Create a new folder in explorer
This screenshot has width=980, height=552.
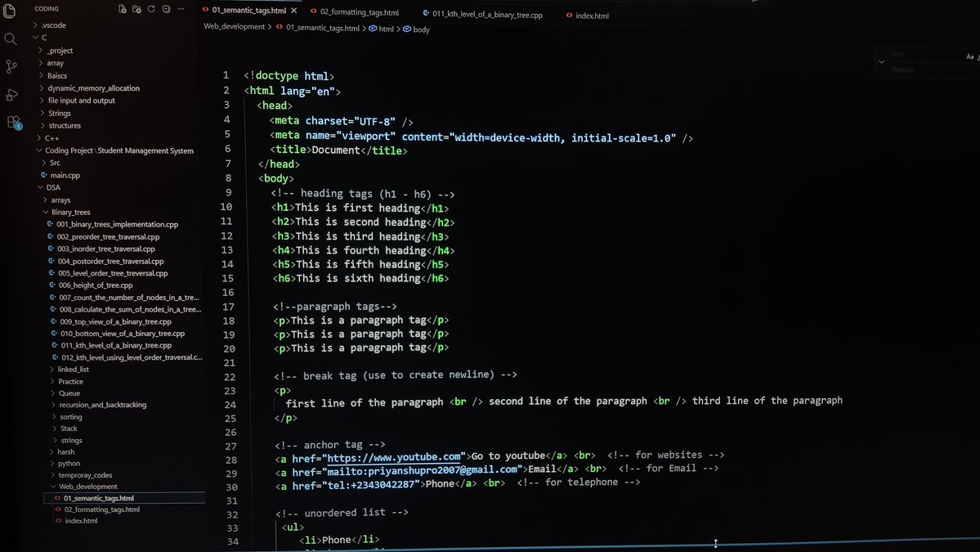pyautogui.click(x=136, y=9)
